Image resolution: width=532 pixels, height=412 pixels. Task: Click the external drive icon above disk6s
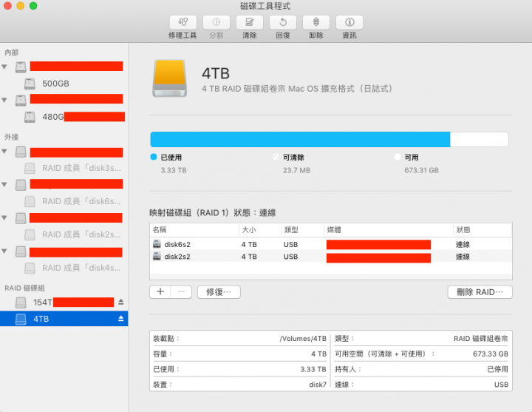point(21,185)
